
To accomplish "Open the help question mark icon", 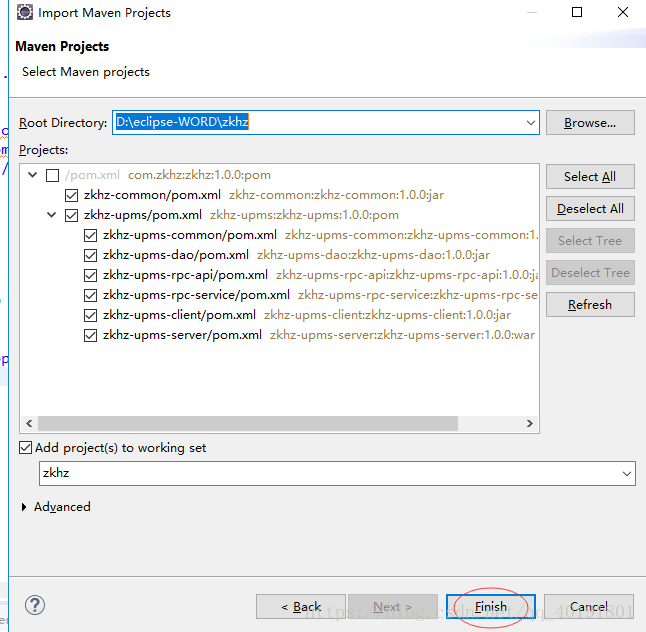I will coord(35,605).
